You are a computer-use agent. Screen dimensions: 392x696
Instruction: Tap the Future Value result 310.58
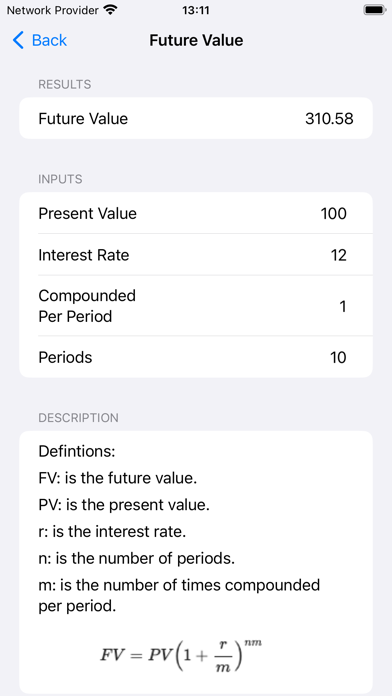click(x=329, y=119)
